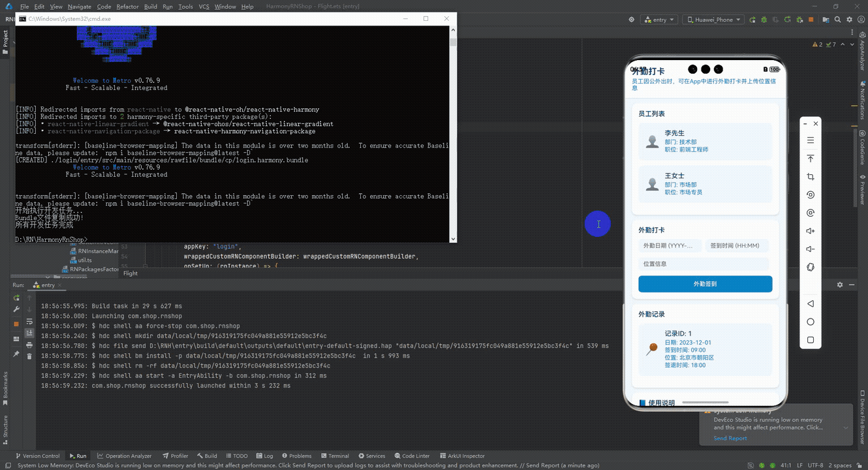Click the emulator hamburger menu icon
The width and height of the screenshot is (868, 470).
click(811, 140)
